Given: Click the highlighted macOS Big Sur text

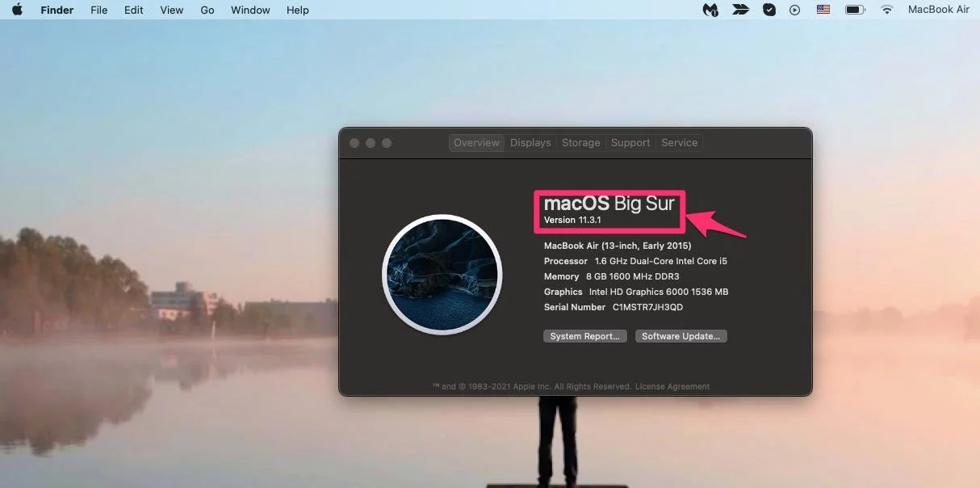Looking at the screenshot, I should point(609,204).
